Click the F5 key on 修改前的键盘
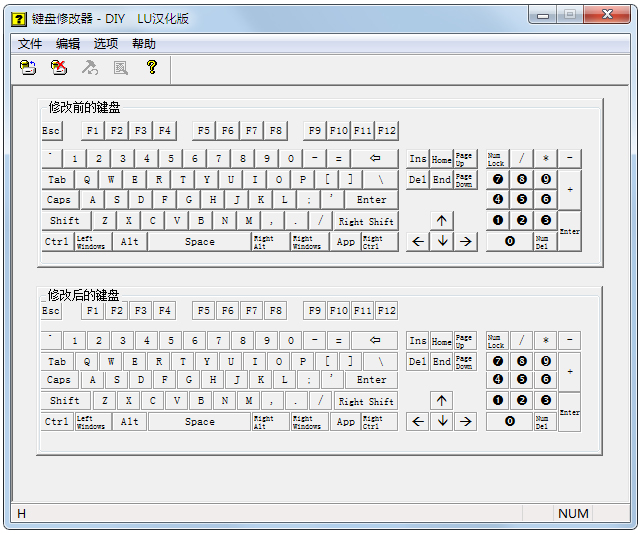Image resolution: width=641 pixels, height=534 pixels. pos(204,131)
